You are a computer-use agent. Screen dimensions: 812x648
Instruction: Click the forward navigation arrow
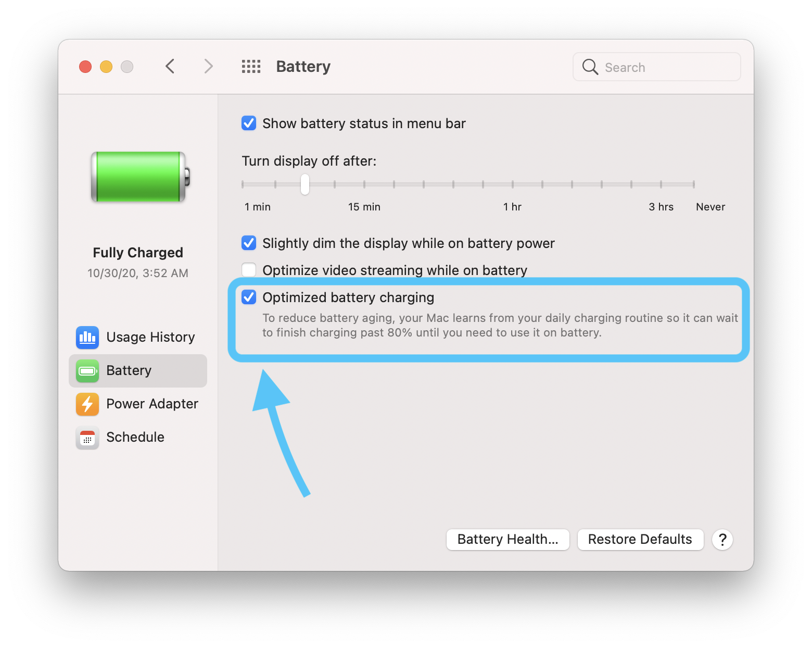click(208, 66)
